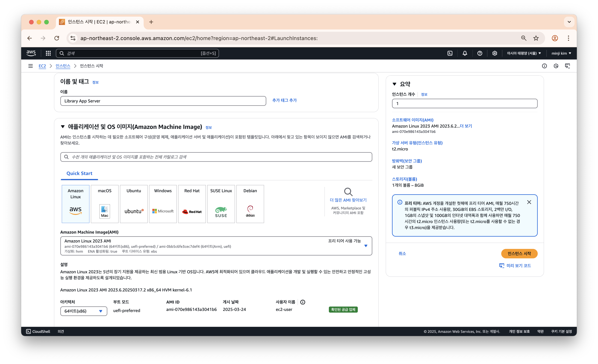Open a new browser tab
The width and height of the screenshot is (598, 364).
point(151,22)
